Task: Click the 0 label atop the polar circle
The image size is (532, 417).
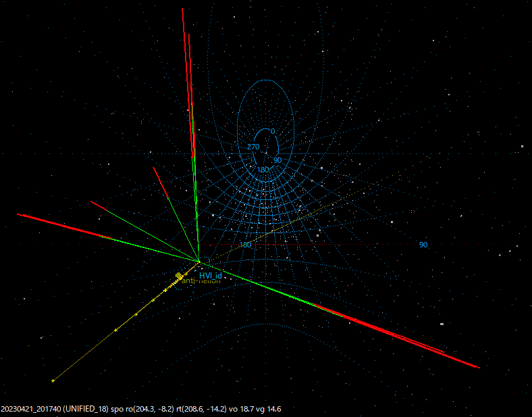Action: [x=273, y=131]
